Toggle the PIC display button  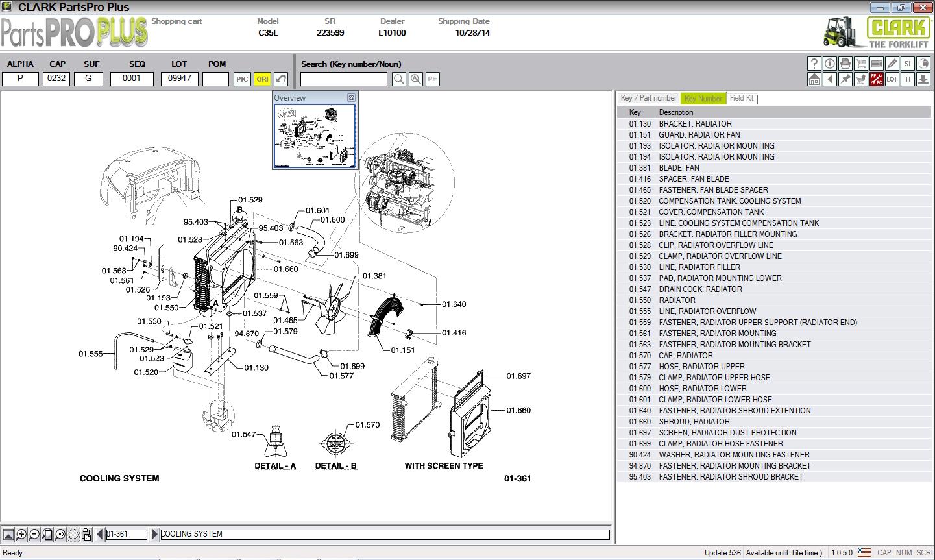tap(241, 79)
